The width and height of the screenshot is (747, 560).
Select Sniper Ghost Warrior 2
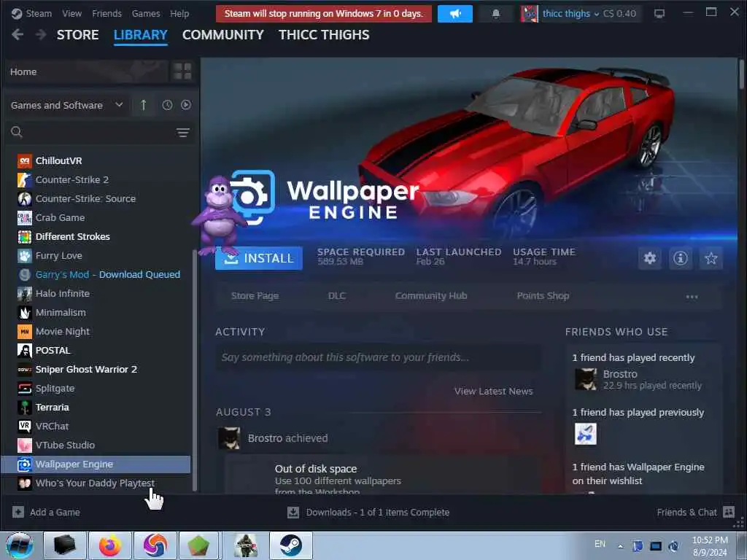pos(96,370)
